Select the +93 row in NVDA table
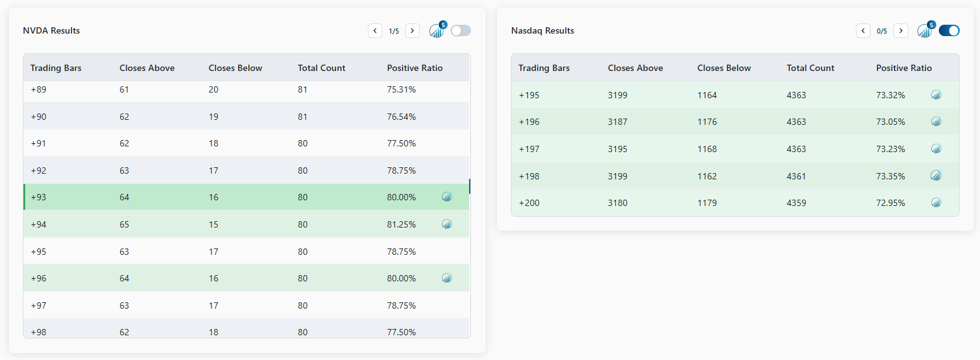980x360 pixels. point(246,197)
